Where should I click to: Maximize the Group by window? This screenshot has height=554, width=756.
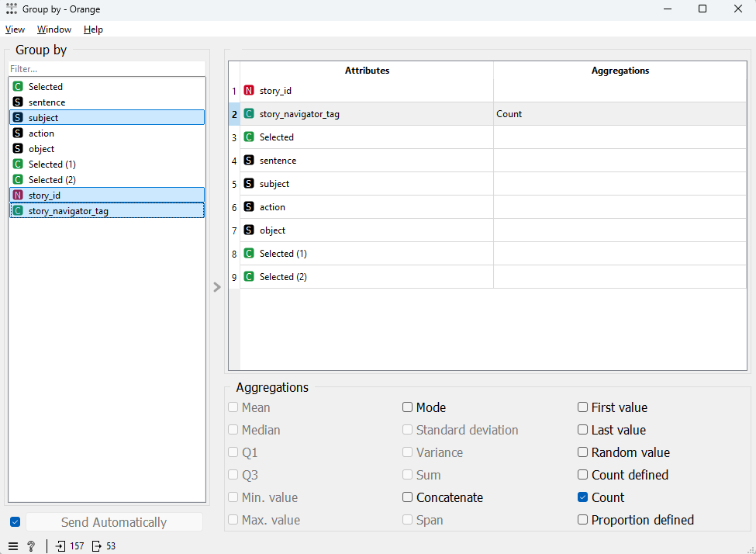(702, 9)
